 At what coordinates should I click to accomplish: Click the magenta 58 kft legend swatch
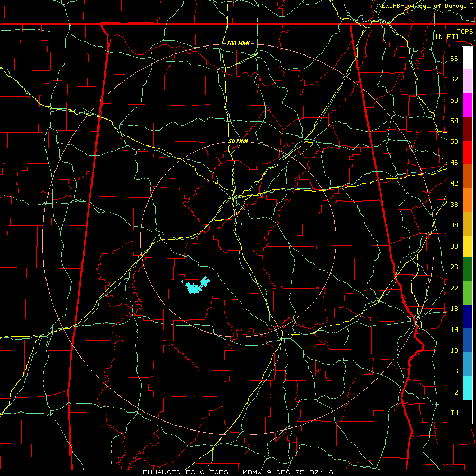(x=467, y=105)
